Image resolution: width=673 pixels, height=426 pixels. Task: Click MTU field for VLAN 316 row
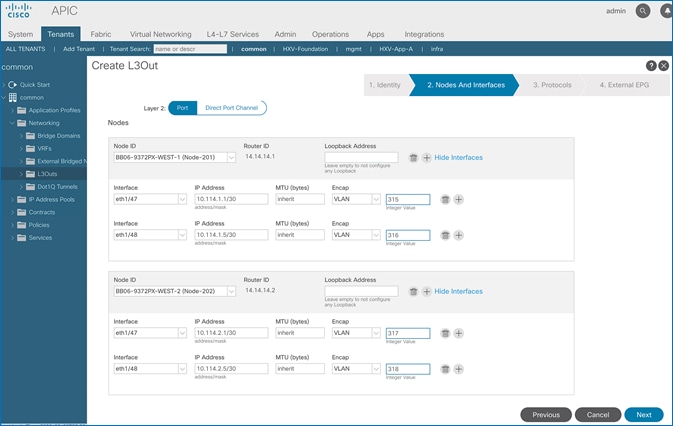coord(300,235)
